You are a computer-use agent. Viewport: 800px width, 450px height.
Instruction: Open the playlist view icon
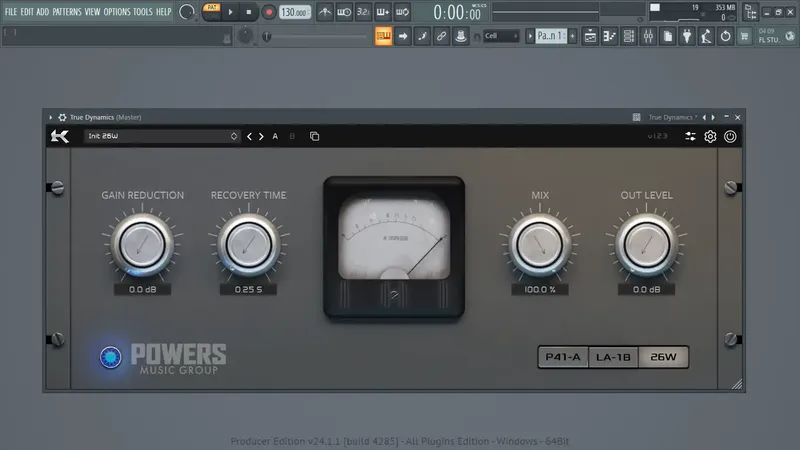click(x=590, y=36)
